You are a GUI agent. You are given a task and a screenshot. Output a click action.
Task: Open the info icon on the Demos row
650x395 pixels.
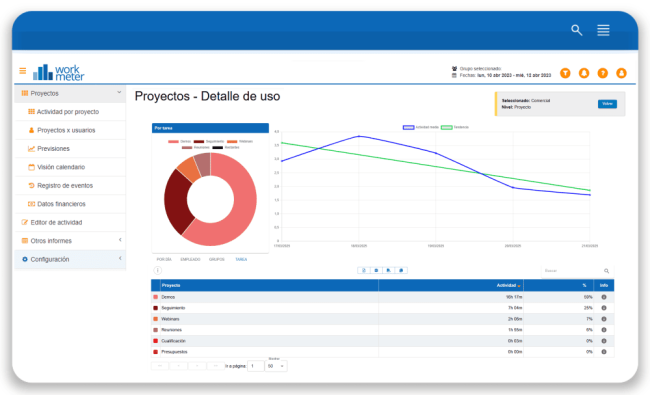604,297
